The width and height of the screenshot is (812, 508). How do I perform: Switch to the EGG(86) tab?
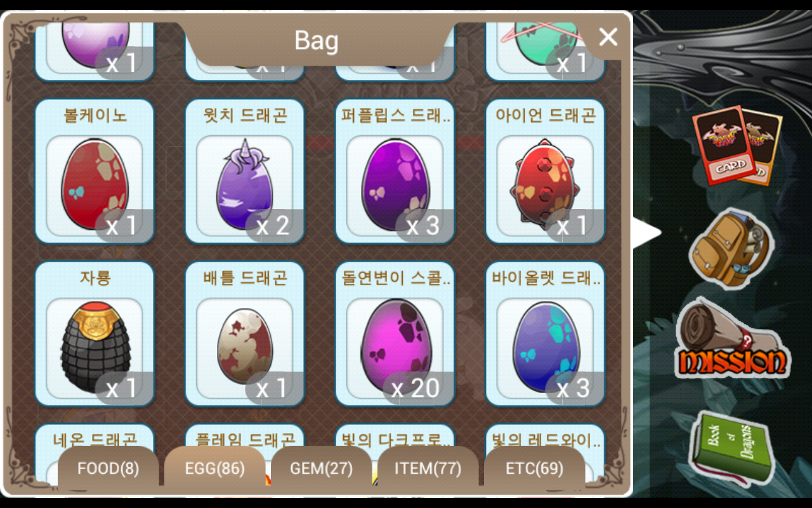(215, 469)
